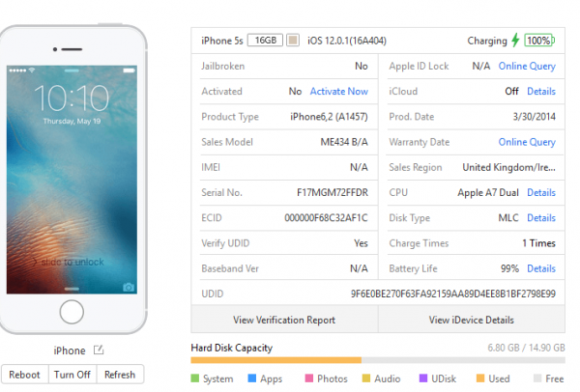Viewport: 580px width, 392px height.
Task: Click the Charge Times value 1 Times
Action: (538, 243)
